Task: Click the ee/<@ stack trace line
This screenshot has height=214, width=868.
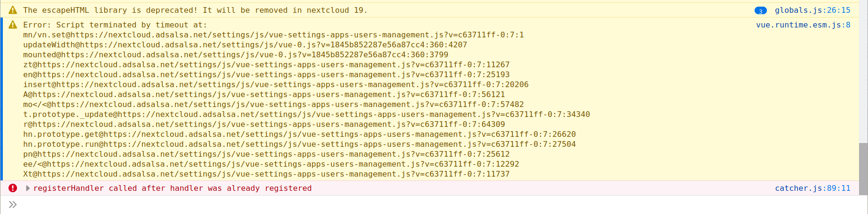Action: (x=271, y=164)
